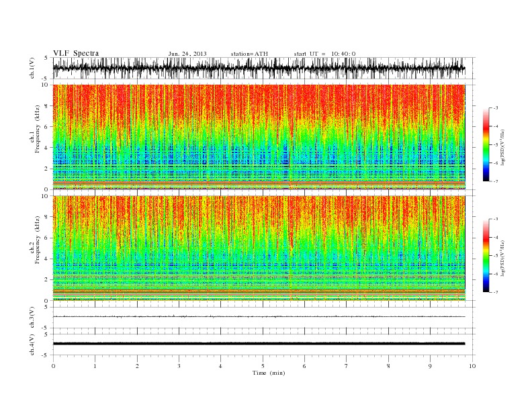The width and height of the screenshot is (532, 411).
Task: Click the '10' kHz tick atop ch.1 spectrogram axis
Action: 45,85
